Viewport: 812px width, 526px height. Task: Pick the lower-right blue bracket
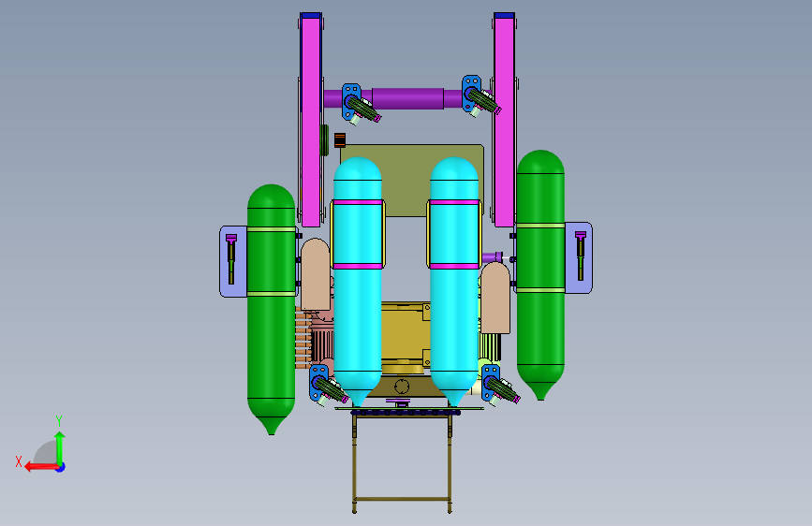[490, 382]
